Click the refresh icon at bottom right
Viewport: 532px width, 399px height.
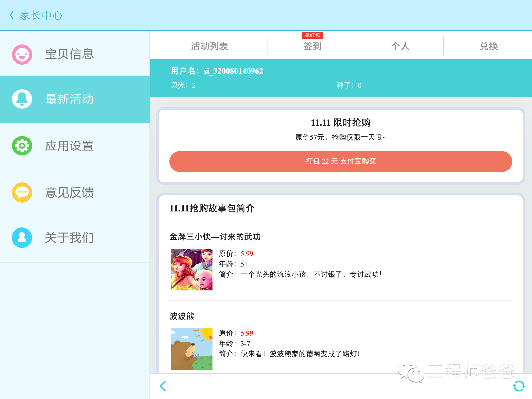coord(519,386)
